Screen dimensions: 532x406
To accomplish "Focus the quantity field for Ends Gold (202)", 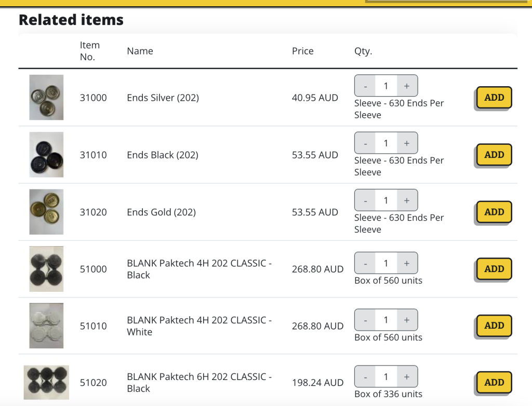I will pyautogui.click(x=386, y=200).
